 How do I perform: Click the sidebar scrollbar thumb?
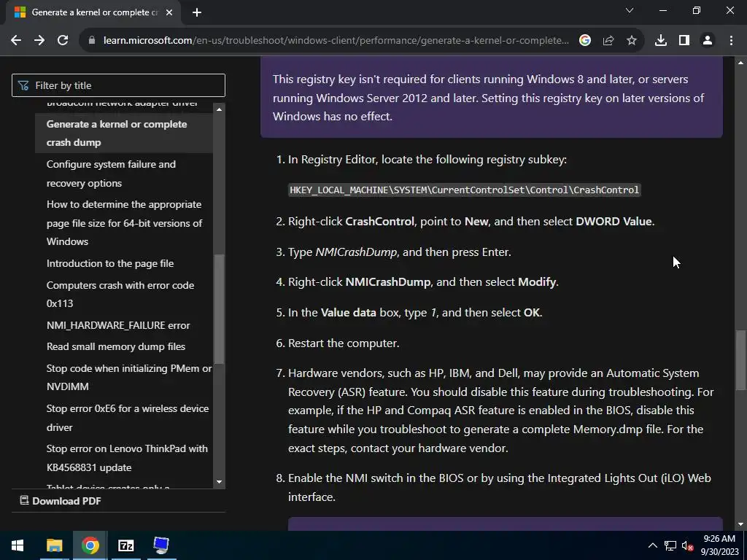[x=219, y=309]
